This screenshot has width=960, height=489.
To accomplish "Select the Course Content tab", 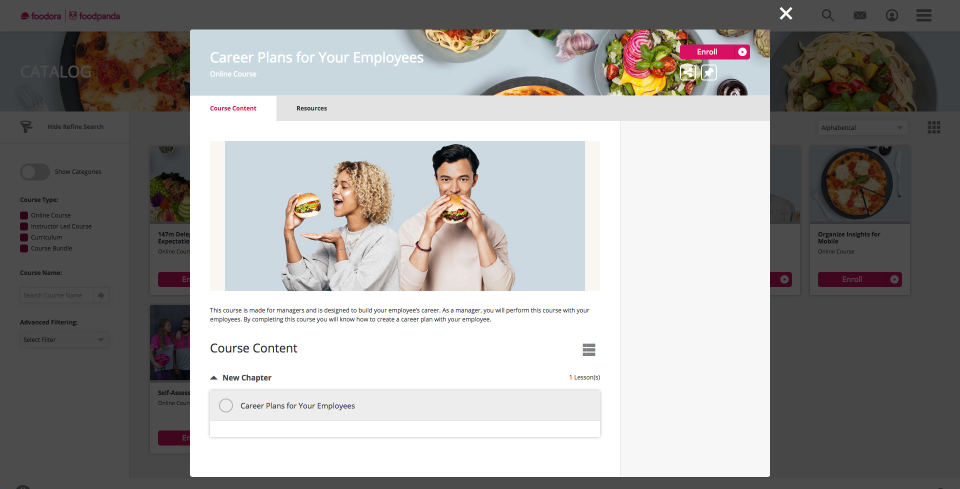I will [x=233, y=108].
